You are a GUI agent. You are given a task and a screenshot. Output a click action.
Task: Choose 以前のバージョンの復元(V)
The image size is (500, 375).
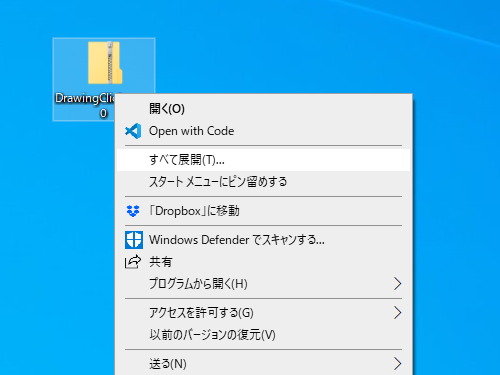tap(263, 335)
